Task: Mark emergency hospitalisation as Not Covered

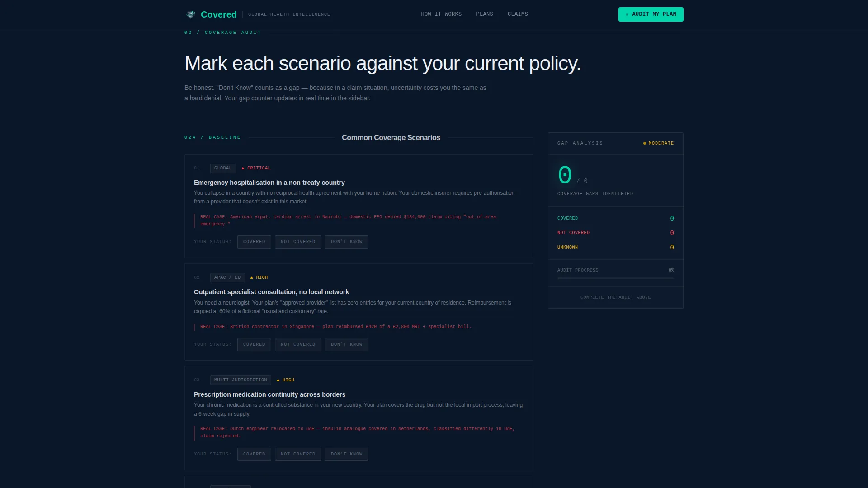Action: pos(298,242)
